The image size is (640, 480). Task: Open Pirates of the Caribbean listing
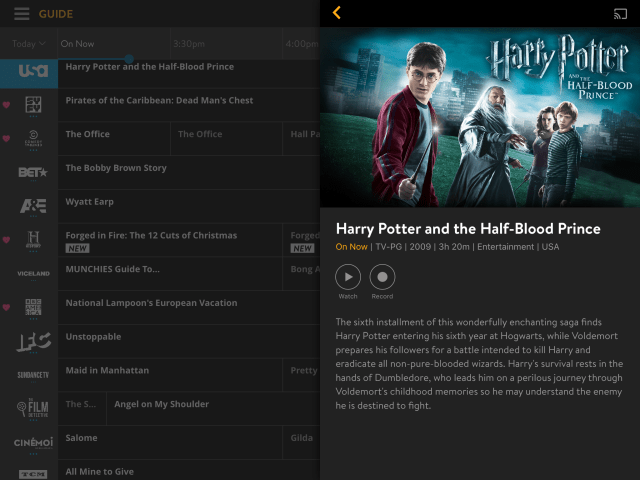pyautogui.click(x=159, y=100)
